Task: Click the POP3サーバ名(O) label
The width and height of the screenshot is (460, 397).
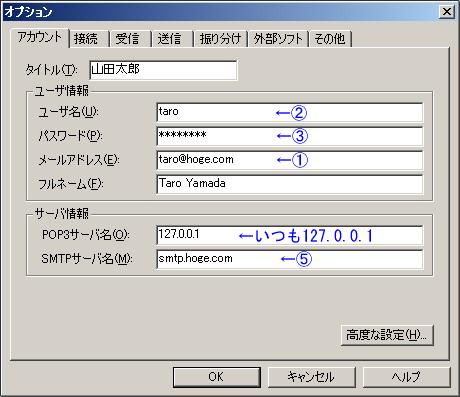Action: (x=86, y=235)
